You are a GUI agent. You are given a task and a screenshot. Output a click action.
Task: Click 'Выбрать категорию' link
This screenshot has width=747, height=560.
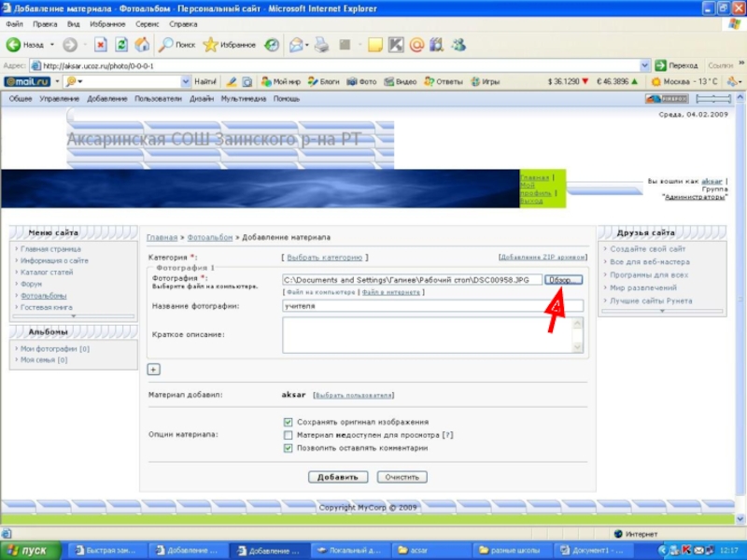point(324,258)
